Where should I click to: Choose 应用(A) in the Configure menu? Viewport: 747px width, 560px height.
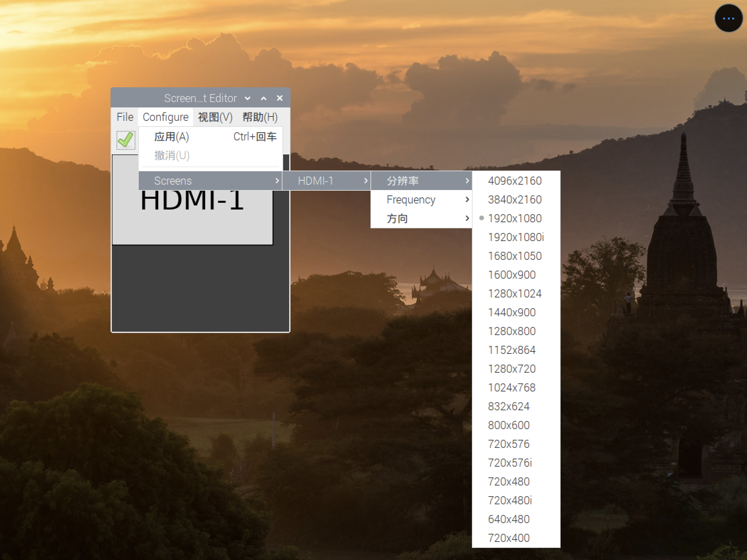[x=210, y=137]
